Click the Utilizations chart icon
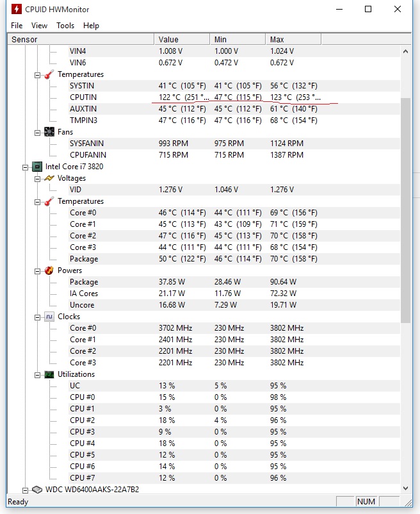Screen dimensions: 420x514 [49, 374]
